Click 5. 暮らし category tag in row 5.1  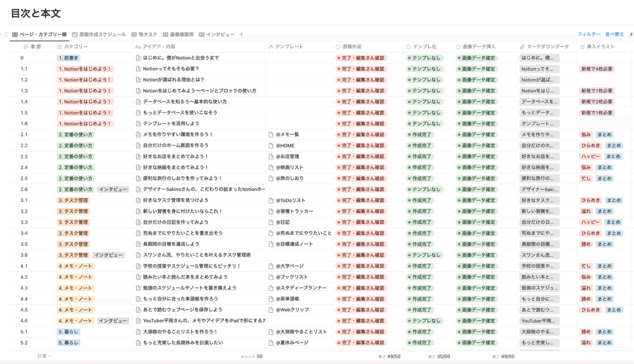[68, 332]
